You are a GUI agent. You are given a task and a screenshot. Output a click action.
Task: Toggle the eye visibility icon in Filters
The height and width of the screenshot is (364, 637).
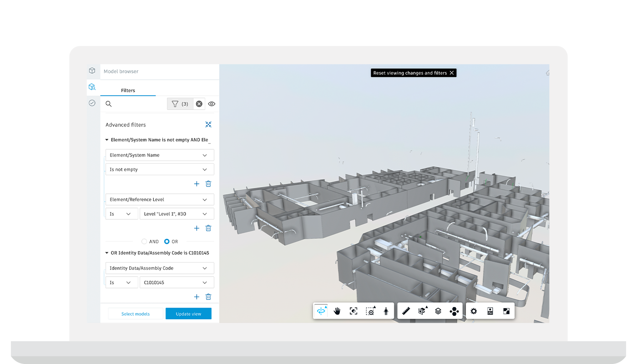212,104
